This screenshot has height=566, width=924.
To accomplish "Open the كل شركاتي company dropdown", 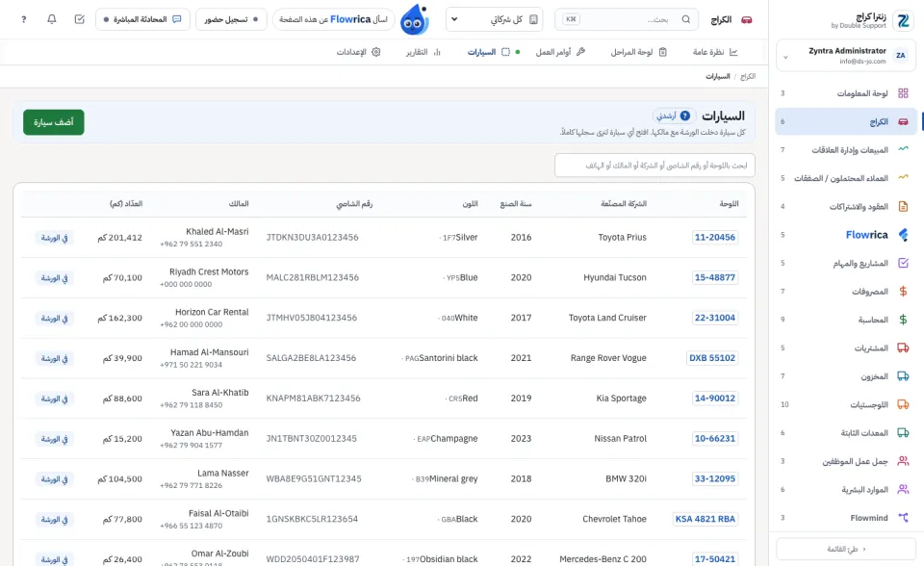I will pos(495,19).
